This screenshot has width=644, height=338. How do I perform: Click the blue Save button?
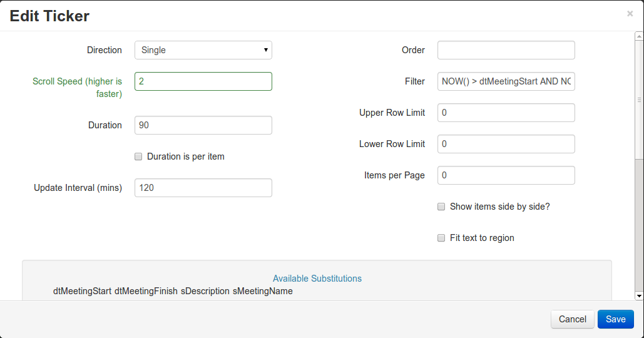tap(615, 319)
